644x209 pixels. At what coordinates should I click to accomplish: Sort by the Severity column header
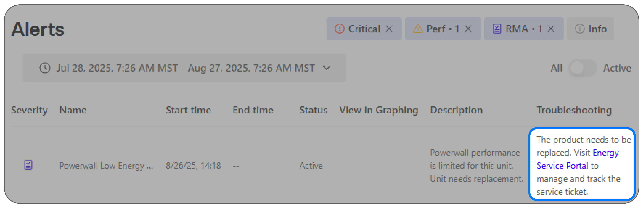coord(29,110)
